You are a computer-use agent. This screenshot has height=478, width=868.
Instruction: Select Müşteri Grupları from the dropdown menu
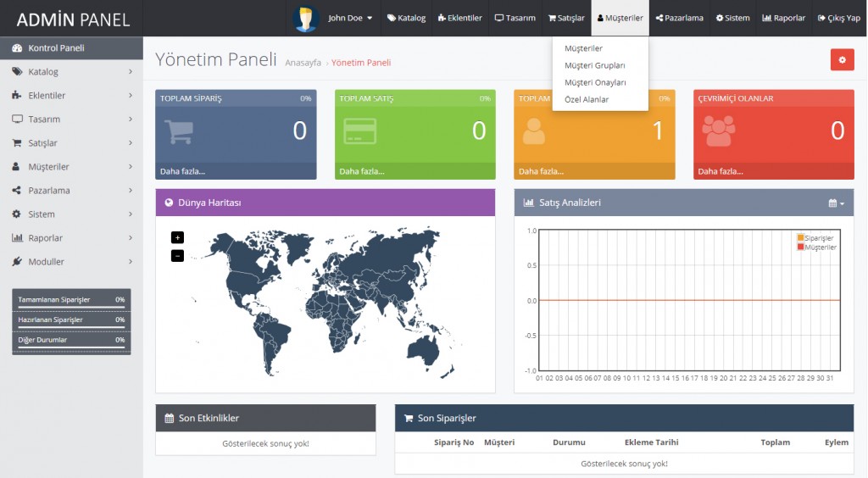(x=594, y=65)
